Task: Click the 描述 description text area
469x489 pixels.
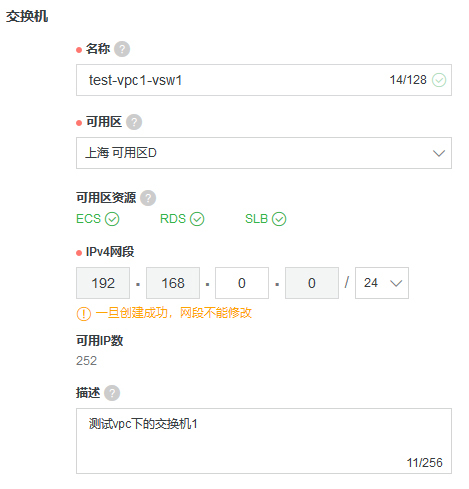Action: [264, 441]
